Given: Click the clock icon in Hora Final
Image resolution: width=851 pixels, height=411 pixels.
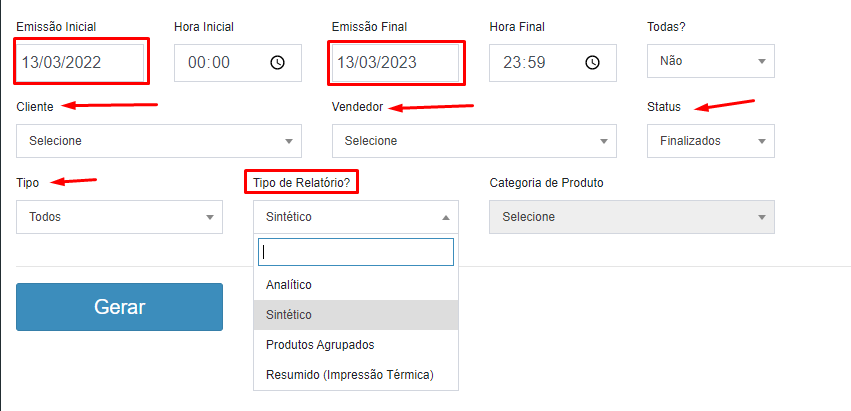Looking at the screenshot, I should [592, 62].
